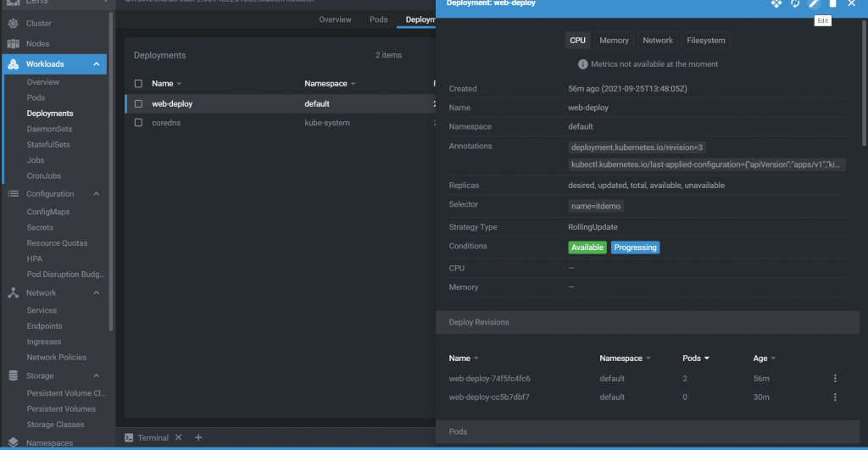
Task: Open CronJobs in the sidebar
Action: pyautogui.click(x=44, y=176)
